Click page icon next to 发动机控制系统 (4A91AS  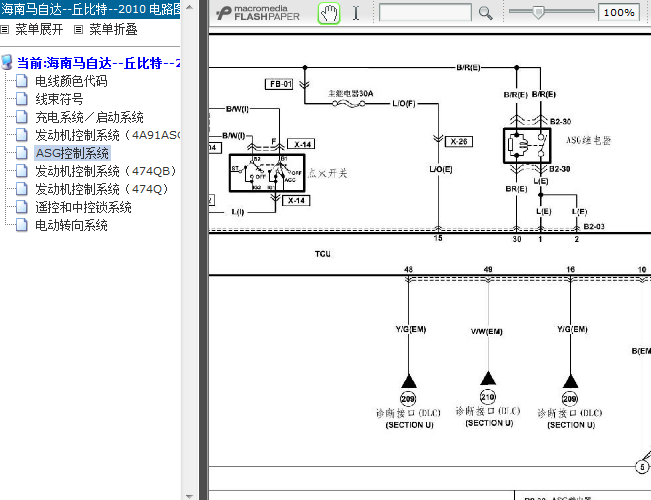22,135
